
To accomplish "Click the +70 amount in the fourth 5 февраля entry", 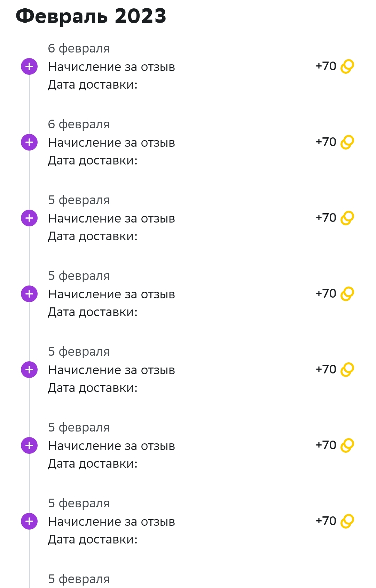I will pyautogui.click(x=326, y=445).
